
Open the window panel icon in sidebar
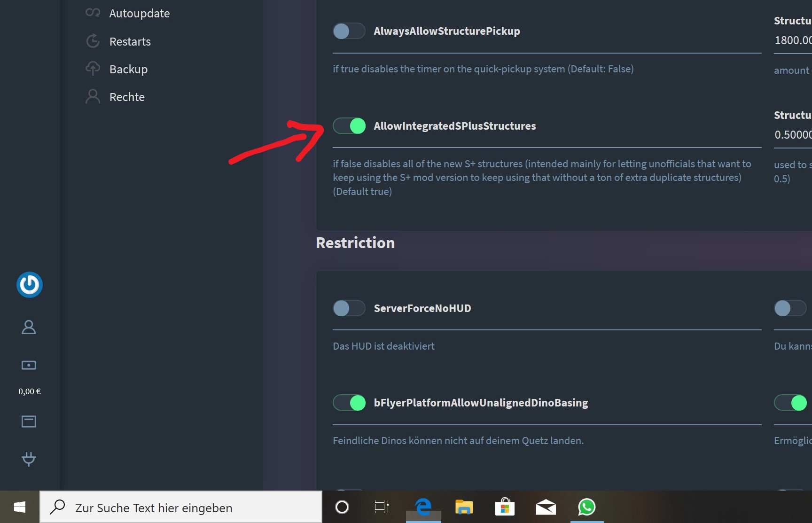coord(29,422)
